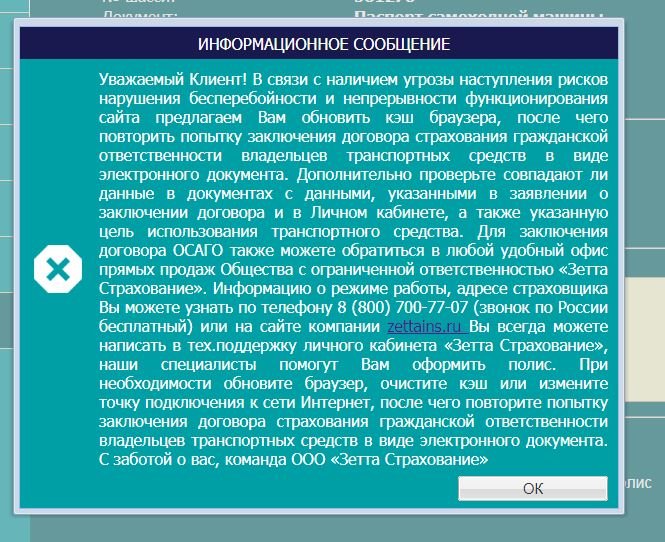Click the ИНФОРМАЦИОННОЕ СООБЩЕНИЕ title bar
The width and height of the screenshot is (665, 542).
tap(319, 43)
